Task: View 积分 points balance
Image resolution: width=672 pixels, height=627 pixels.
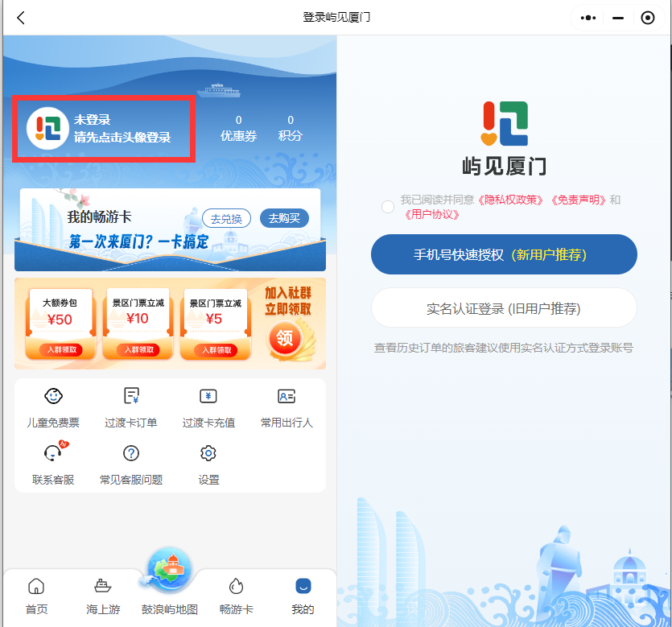Action: [291, 129]
